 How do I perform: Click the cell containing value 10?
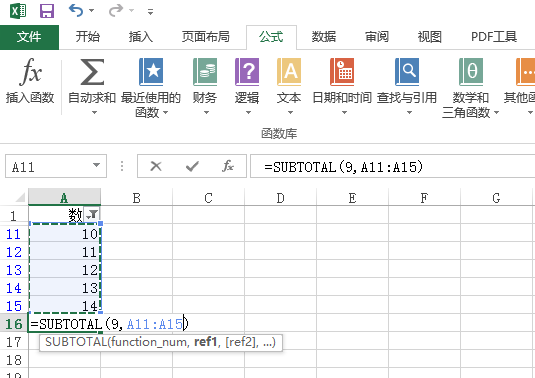tap(65, 234)
